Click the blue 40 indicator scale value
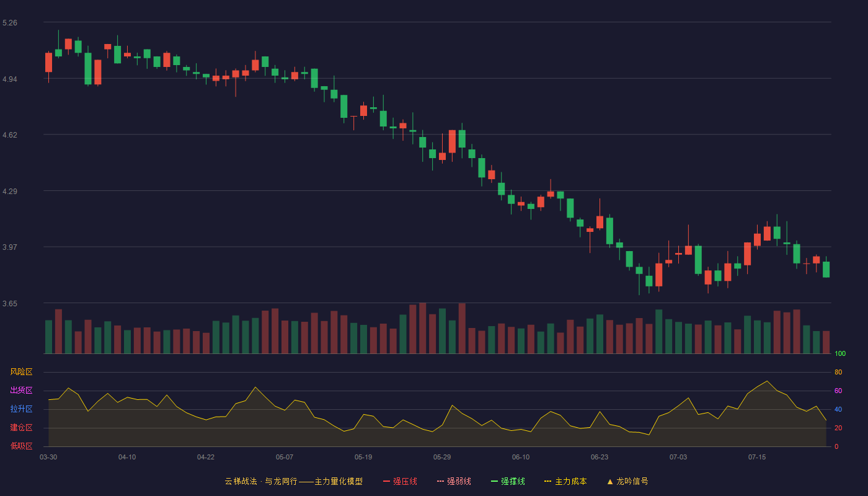 coord(838,409)
